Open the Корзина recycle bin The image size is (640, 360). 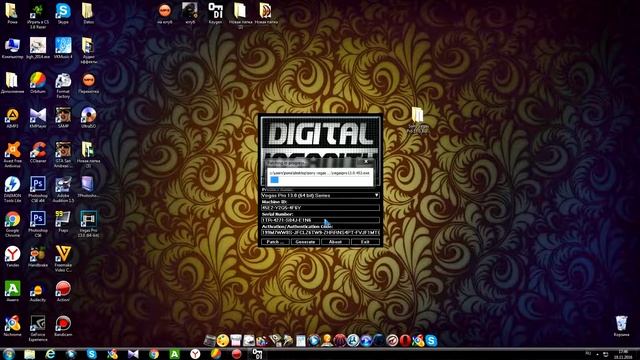tap(621, 326)
